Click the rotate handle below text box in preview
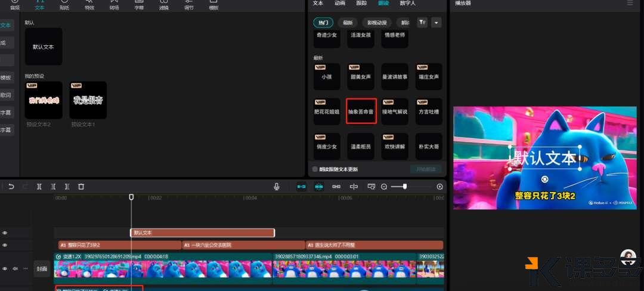Viewport: 644px width, 291px height. tap(544, 179)
